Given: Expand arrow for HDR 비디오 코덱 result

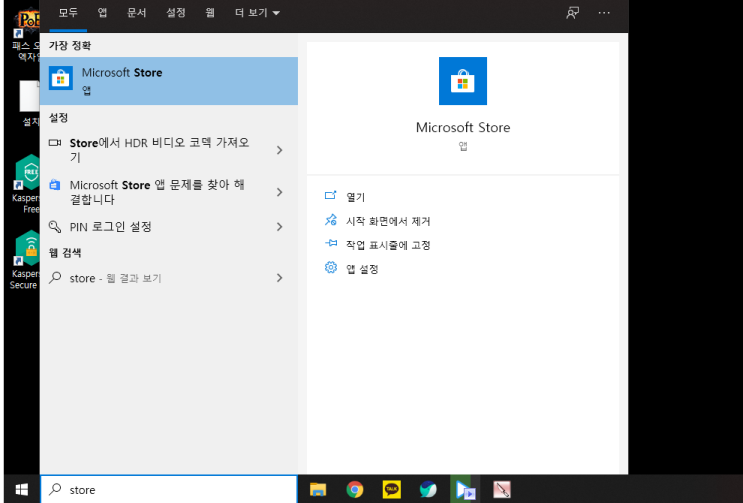Looking at the screenshot, I should point(280,150).
